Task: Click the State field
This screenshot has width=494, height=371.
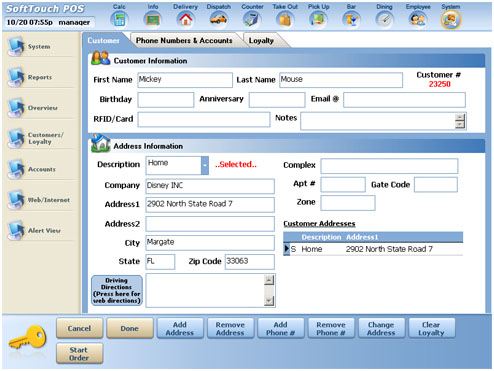Action: [160, 262]
